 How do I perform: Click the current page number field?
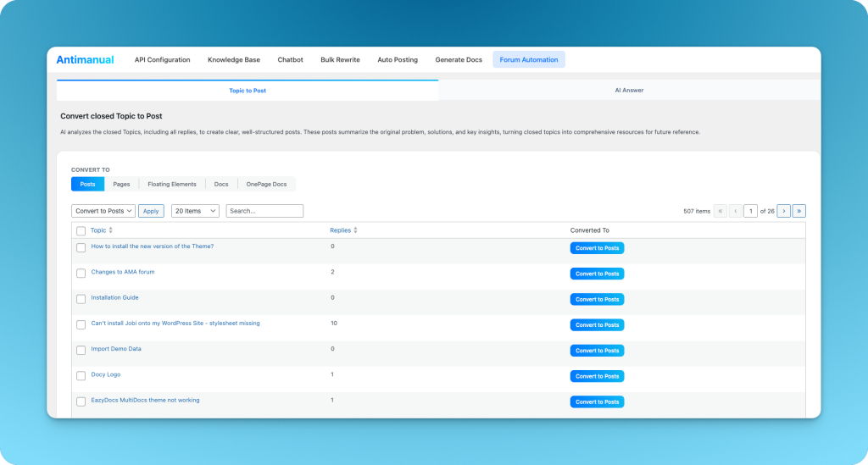click(x=750, y=211)
